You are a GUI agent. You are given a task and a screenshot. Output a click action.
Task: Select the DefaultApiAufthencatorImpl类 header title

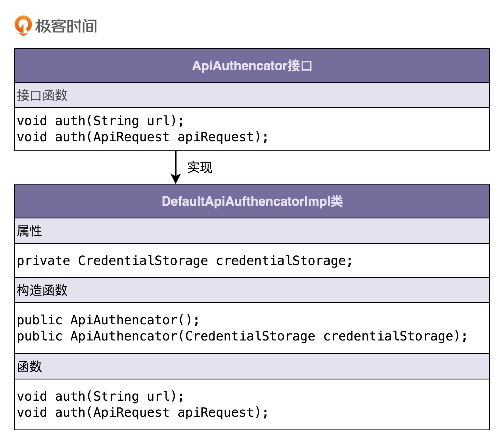click(x=252, y=201)
